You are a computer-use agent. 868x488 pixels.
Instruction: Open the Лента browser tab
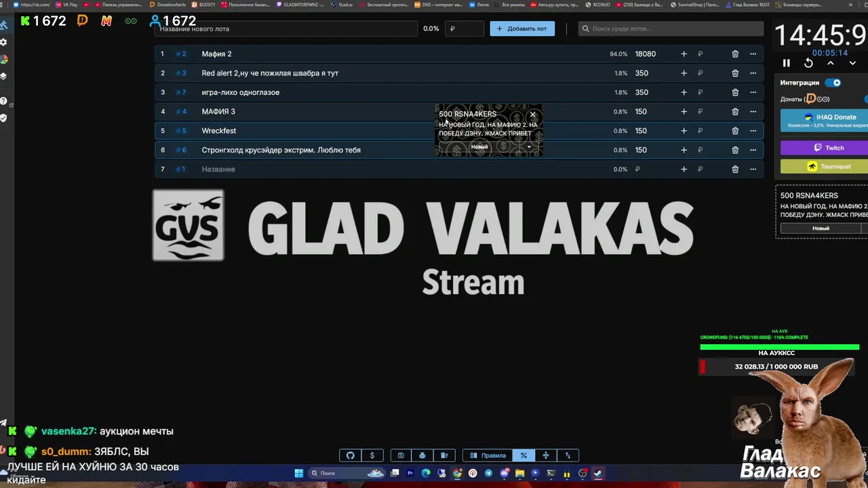point(479,5)
